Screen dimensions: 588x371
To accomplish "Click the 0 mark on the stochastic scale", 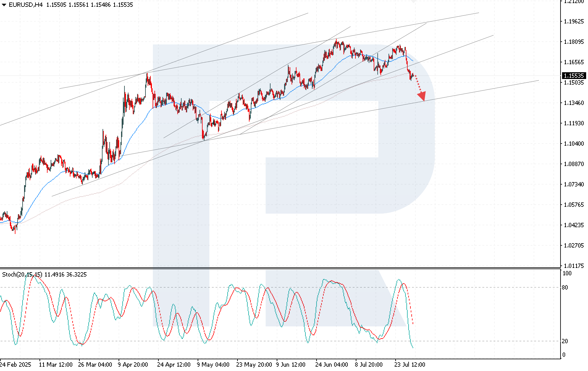I will (564, 355).
